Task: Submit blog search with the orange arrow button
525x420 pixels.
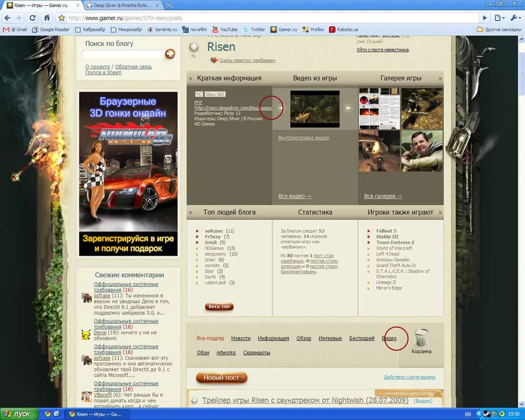Action: click(x=170, y=54)
